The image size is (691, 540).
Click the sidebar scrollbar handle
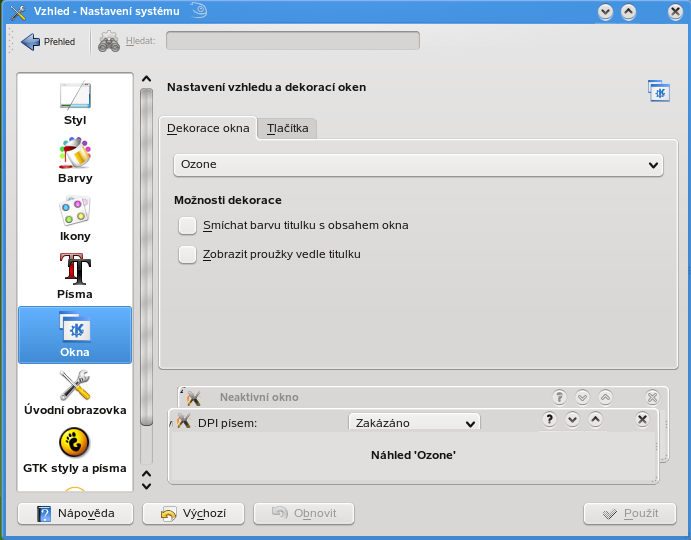tap(146, 257)
